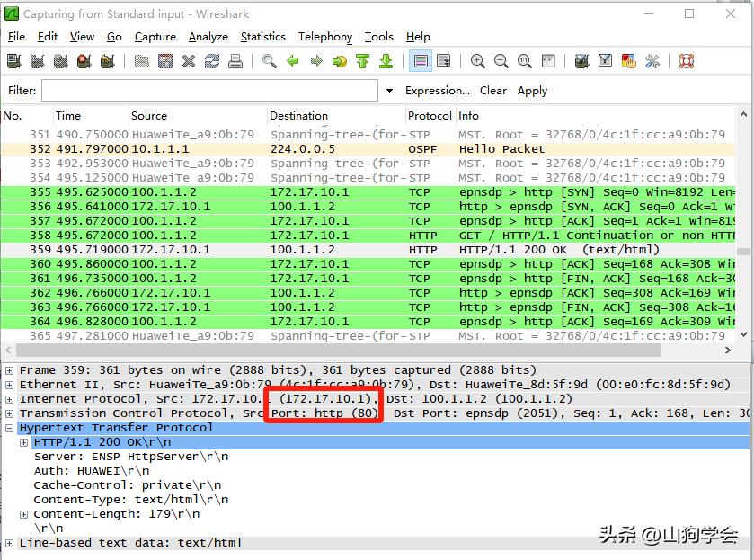
Task: Click the find packet magnifier icon
Action: [x=269, y=61]
